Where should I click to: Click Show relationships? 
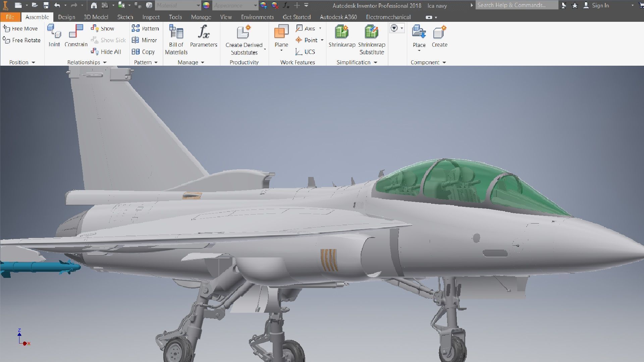point(102,28)
